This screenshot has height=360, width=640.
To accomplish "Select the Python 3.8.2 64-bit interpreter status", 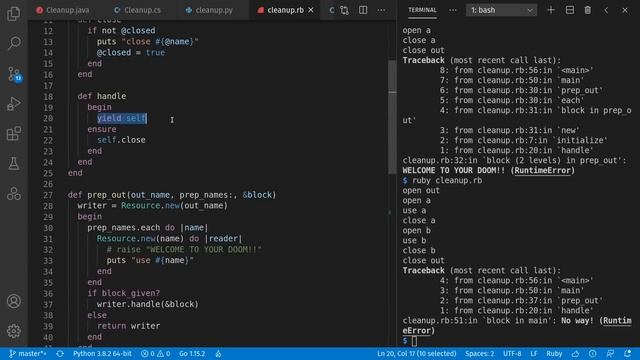I will [x=102, y=353].
